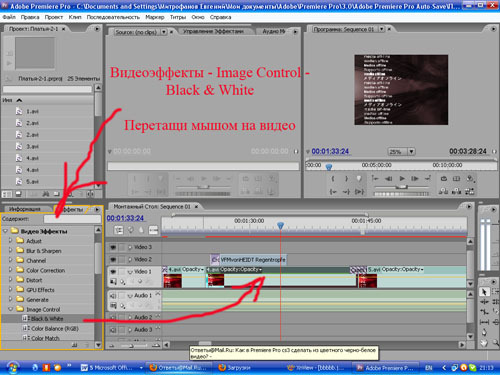500x375 pixels.
Task: Open the Source (no clips) dropdown
Action: (x=164, y=32)
